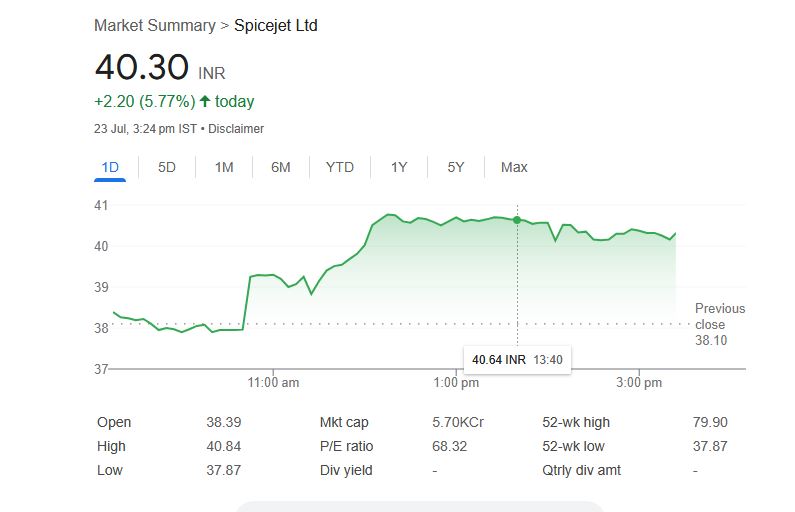Open the 5Y chart tab
This screenshot has height=512, width=795.
(456, 167)
